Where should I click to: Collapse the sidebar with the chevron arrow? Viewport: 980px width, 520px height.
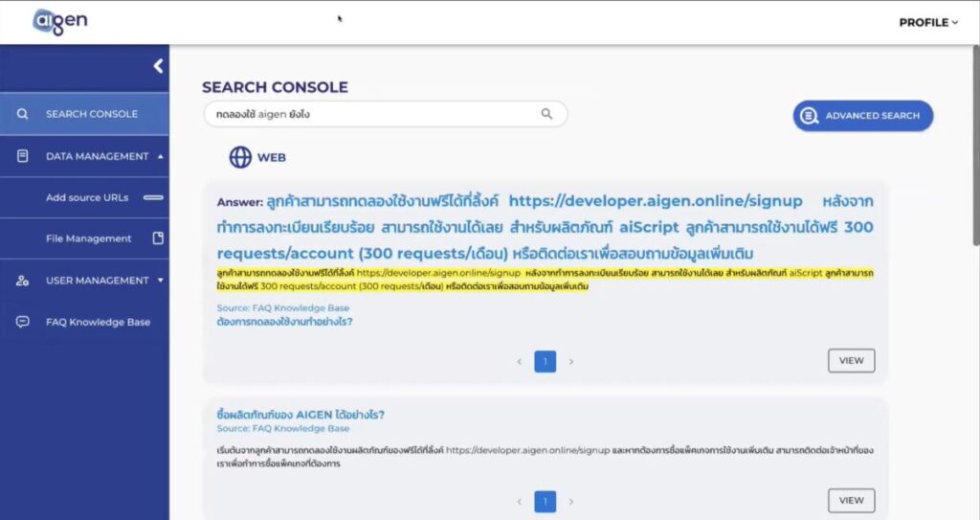click(x=158, y=66)
